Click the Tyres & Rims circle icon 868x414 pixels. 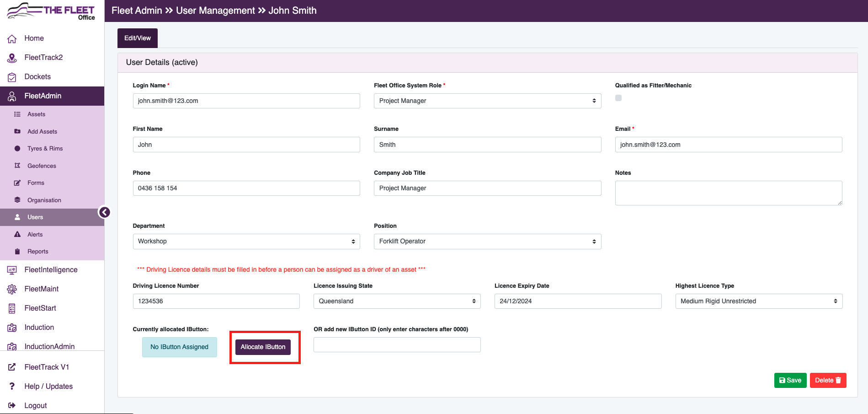[x=17, y=149]
